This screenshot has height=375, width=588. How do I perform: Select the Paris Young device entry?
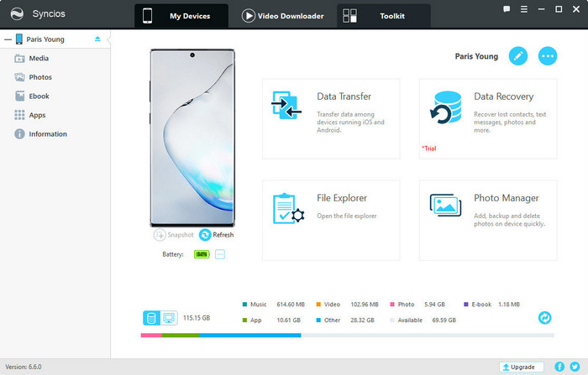[x=55, y=39]
